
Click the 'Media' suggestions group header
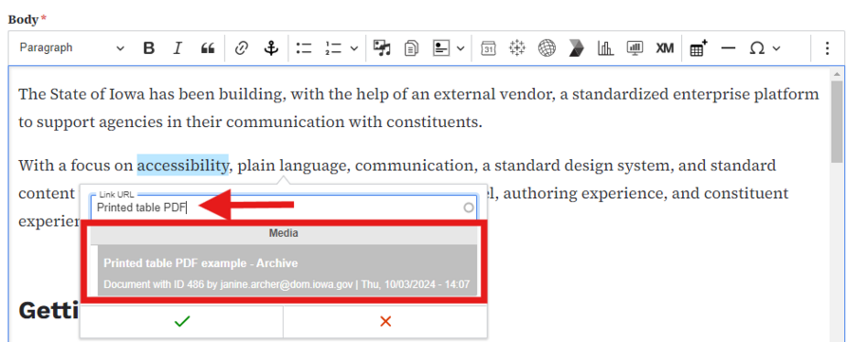pos(284,234)
